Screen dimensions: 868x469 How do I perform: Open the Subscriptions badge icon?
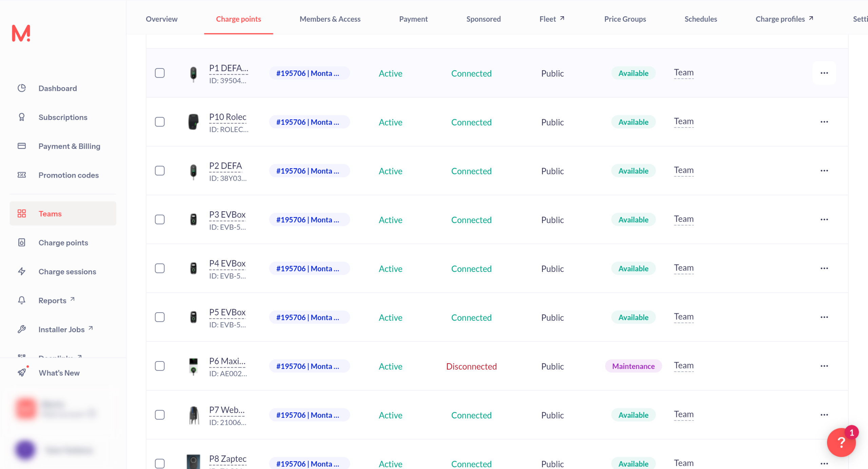(22, 117)
